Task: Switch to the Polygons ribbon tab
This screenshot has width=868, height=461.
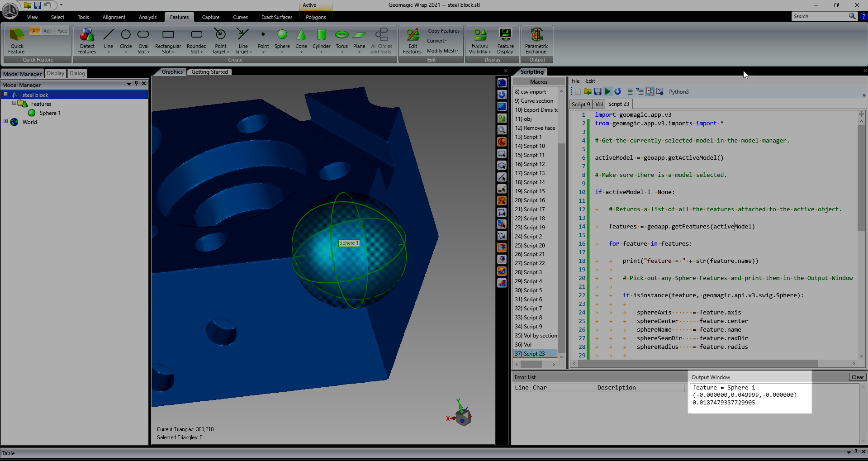Action: (x=315, y=17)
